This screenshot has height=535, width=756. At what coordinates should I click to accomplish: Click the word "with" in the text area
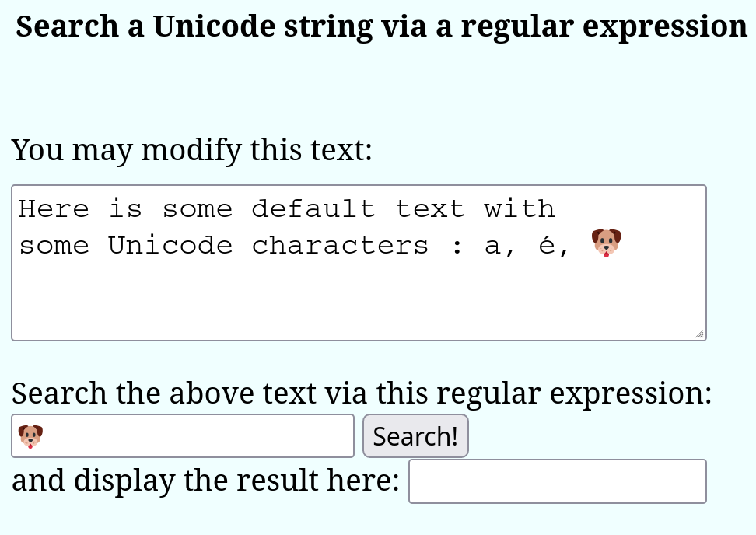[520, 209]
